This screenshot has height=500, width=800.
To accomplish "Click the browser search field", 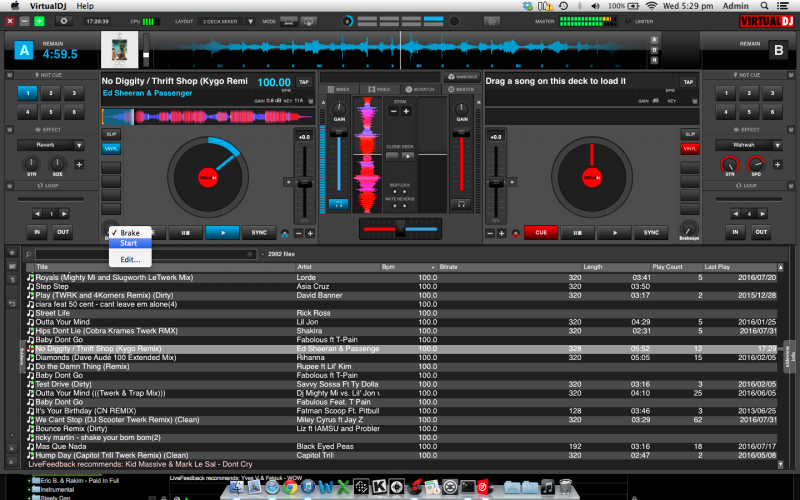I will pos(145,254).
